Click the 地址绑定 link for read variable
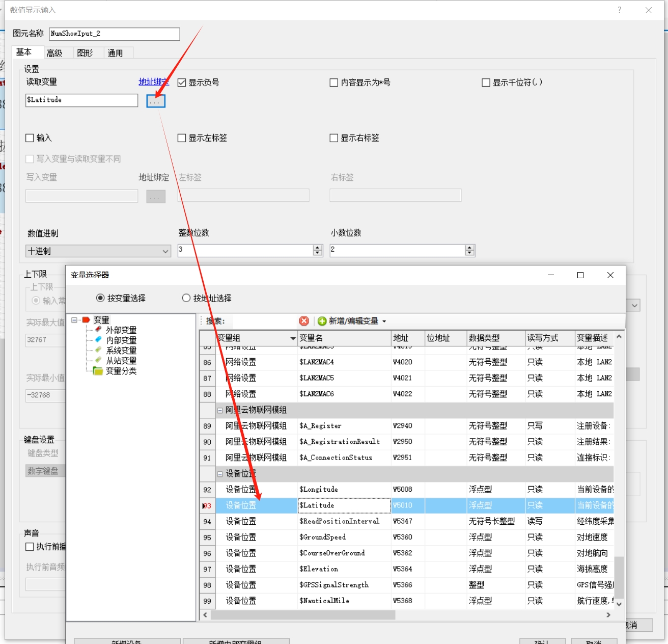Screen dimensions: 668x644 click(x=154, y=82)
